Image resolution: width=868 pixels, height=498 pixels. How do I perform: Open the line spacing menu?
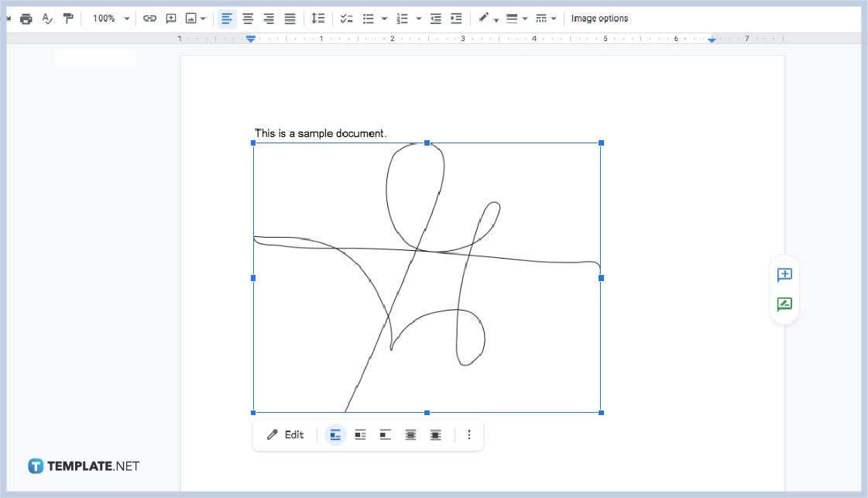click(318, 18)
